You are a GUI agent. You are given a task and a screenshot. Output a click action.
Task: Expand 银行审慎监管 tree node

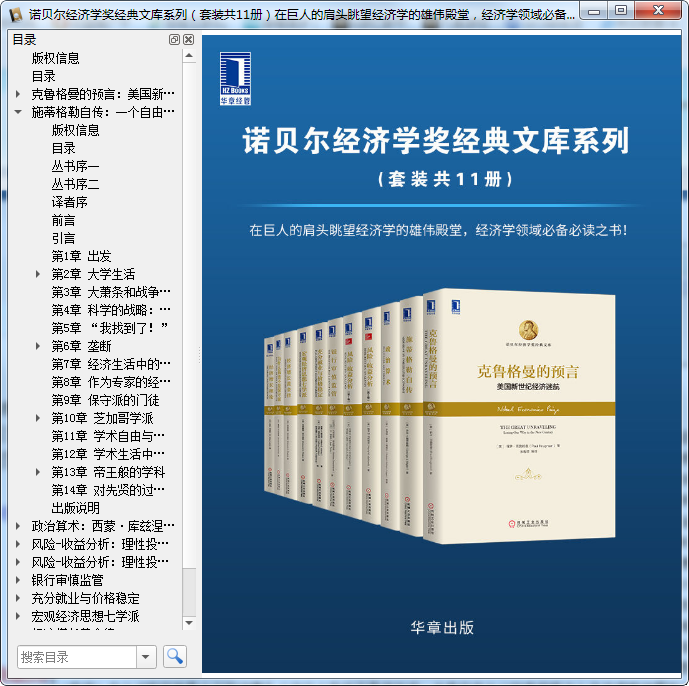18,580
